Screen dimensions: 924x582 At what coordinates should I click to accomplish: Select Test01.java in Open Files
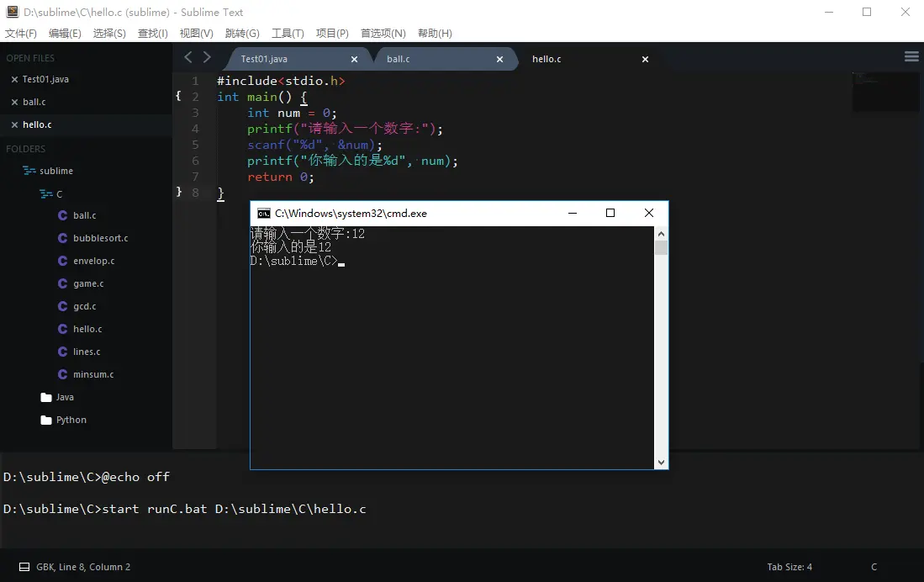(45, 80)
